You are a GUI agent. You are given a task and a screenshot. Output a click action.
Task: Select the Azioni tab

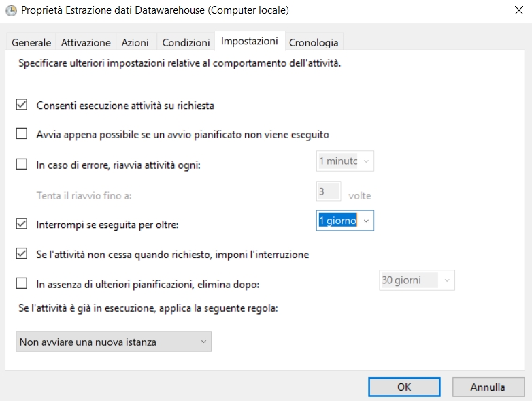pos(135,42)
